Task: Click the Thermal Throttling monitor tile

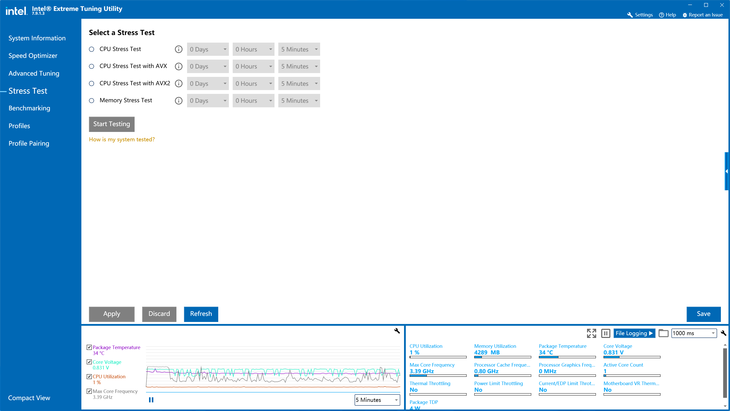Action: [x=438, y=389]
